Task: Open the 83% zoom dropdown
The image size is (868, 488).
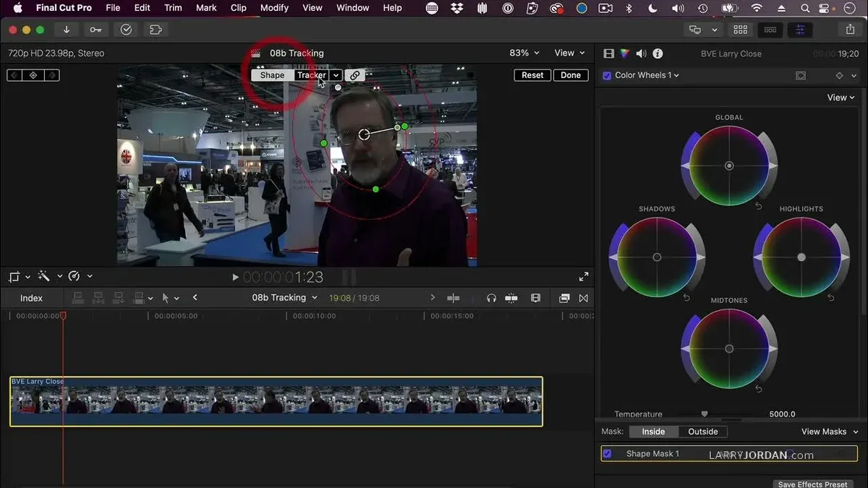Action: [524, 53]
